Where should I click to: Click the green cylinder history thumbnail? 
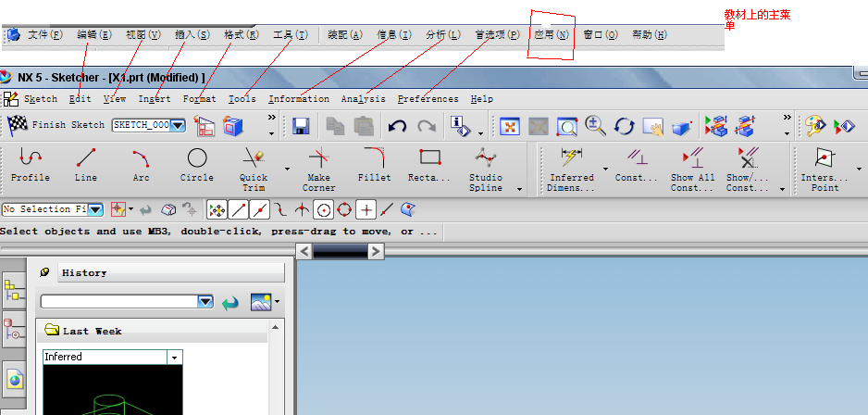(x=112, y=390)
